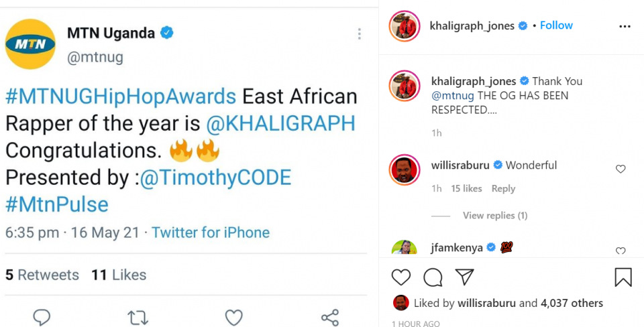Save post with bookmark icon

[x=623, y=277]
